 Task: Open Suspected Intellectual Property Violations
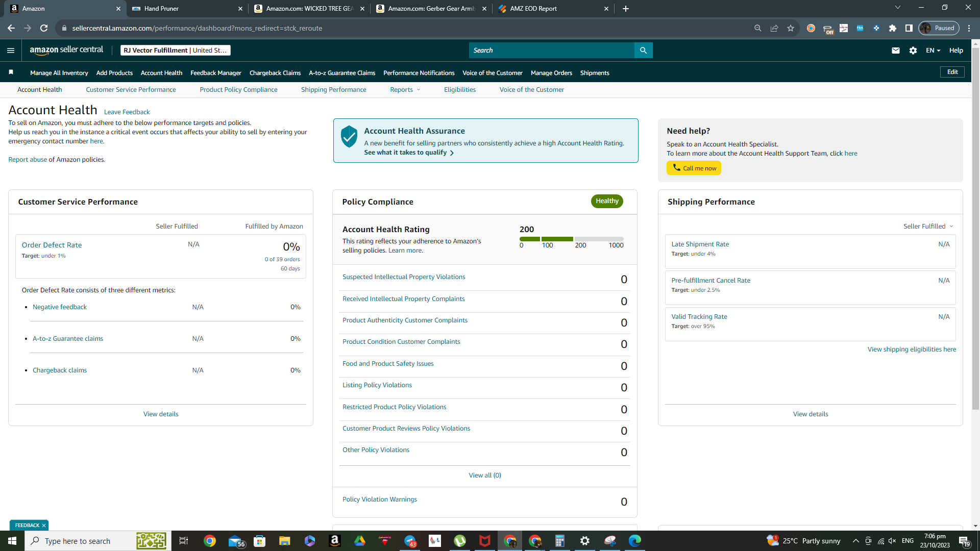404,277
